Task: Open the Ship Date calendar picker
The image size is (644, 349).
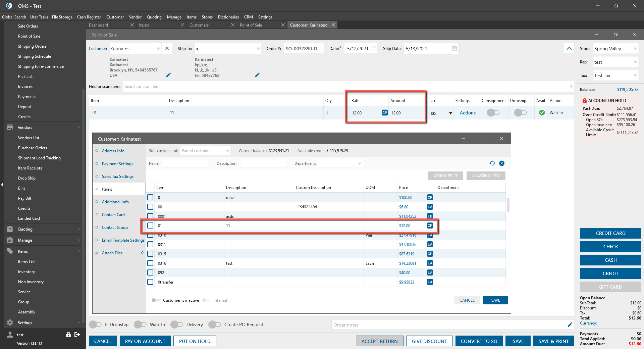Action: tap(454, 49)
